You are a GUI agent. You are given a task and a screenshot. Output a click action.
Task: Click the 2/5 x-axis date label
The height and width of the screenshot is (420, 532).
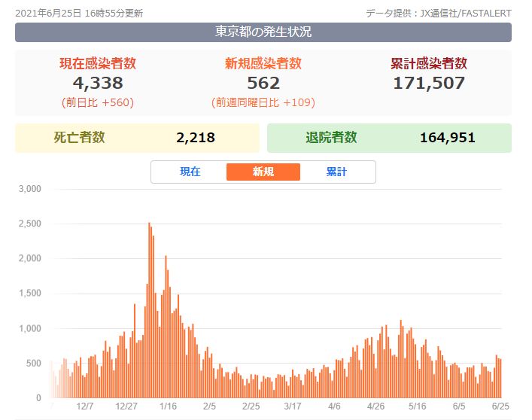point(209,406)
